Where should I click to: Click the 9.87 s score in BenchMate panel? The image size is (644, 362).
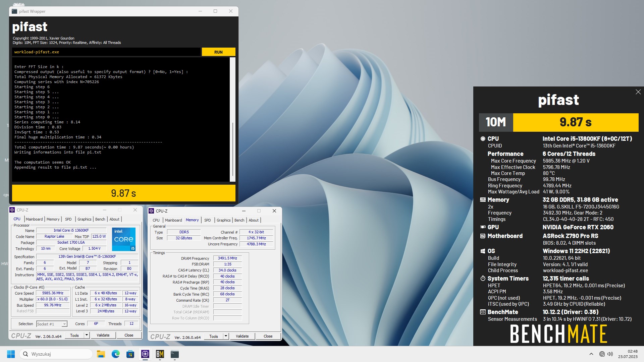[576, 122]
